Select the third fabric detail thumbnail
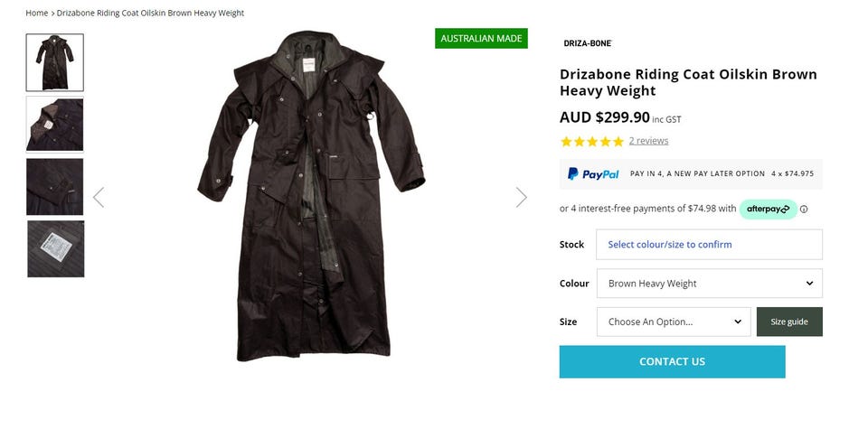This screenshot has width=868, height=429. point(55,187)
